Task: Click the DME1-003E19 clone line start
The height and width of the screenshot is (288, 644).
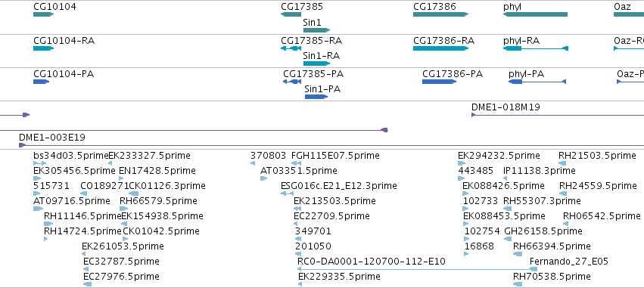Action: [22, 145]
